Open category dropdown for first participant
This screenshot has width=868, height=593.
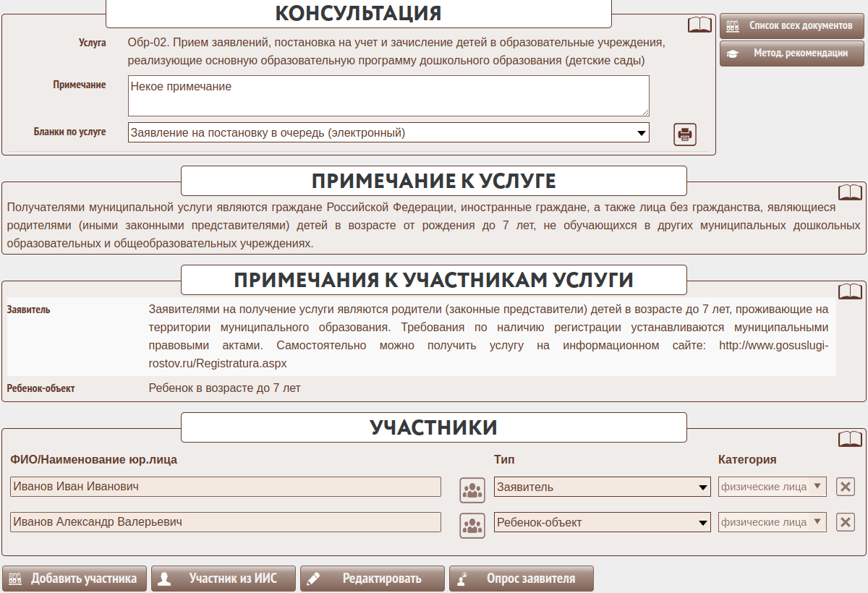pyautogui.click(x=772, y=487)
